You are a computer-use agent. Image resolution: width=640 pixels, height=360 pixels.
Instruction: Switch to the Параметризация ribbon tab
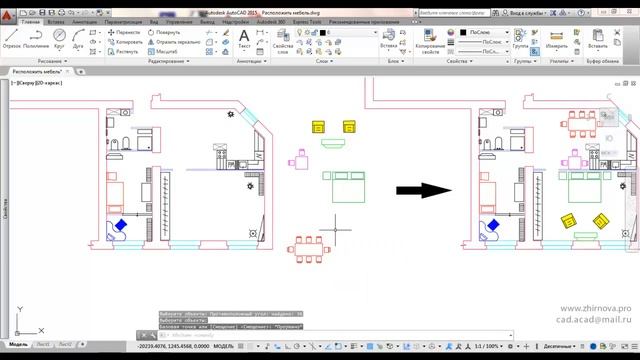[123, 22]
